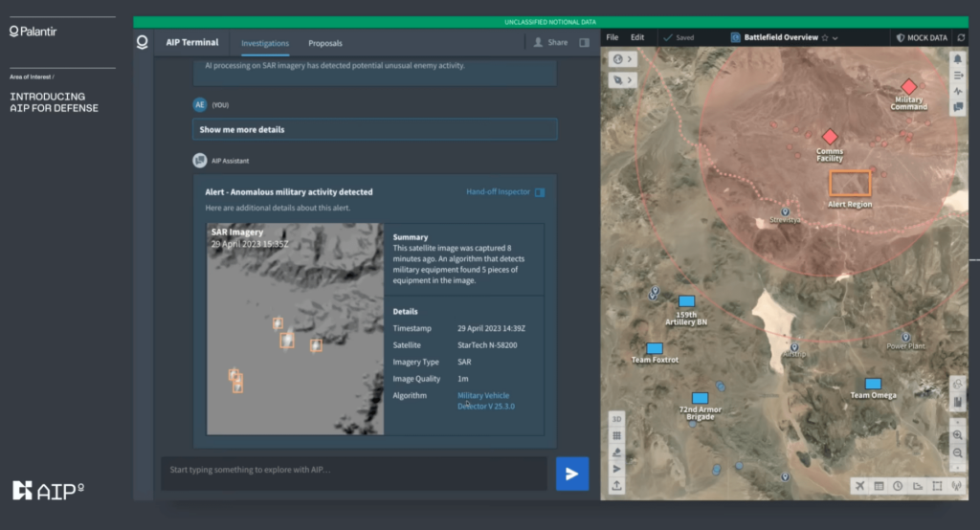Screen dimensions: 980x530
Task: Open the radio signal tower map tool
Action: [x=956, y=486]
